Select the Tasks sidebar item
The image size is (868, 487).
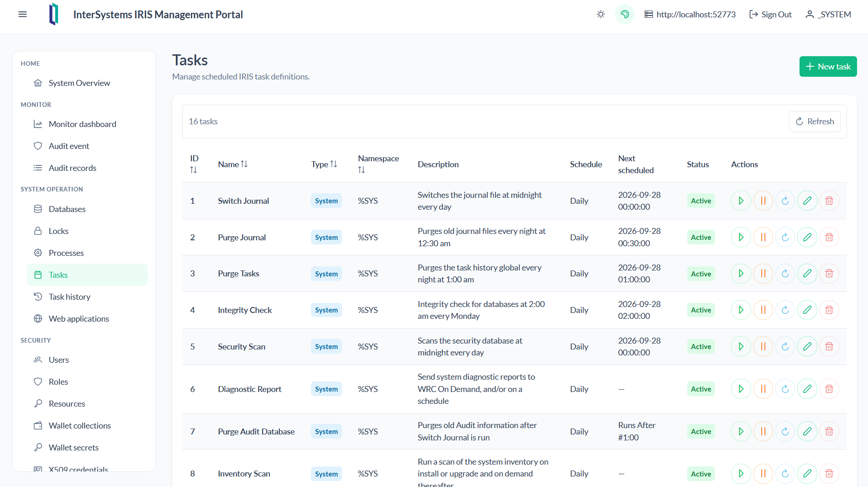(87, 275)
